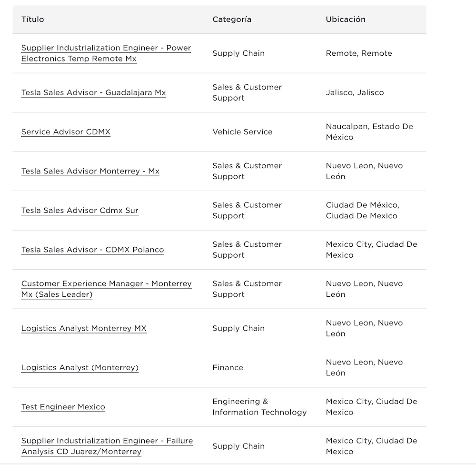Click the Remote, Remote location cell

(x=359, y=53)
